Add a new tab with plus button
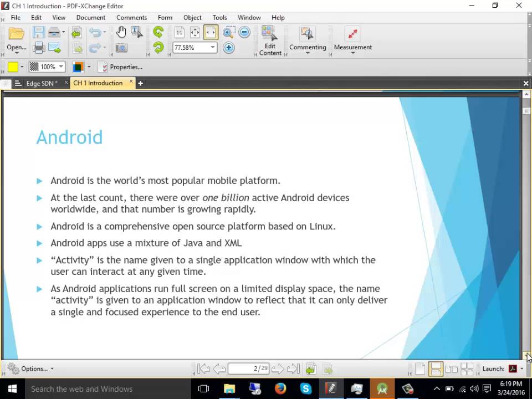Image resolution: width=532 pixels, height=399 pixels. pos(140,84)
